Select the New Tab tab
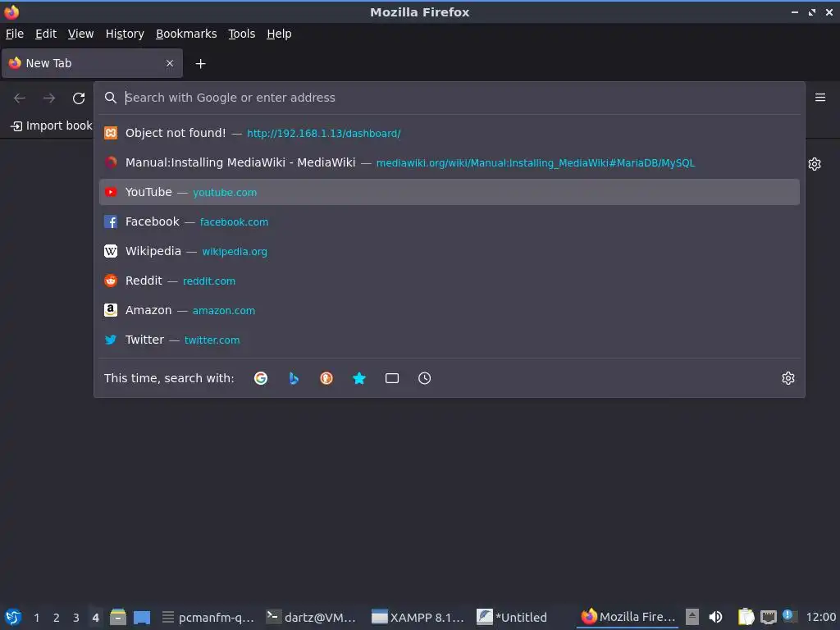 [x=92, y=63]
